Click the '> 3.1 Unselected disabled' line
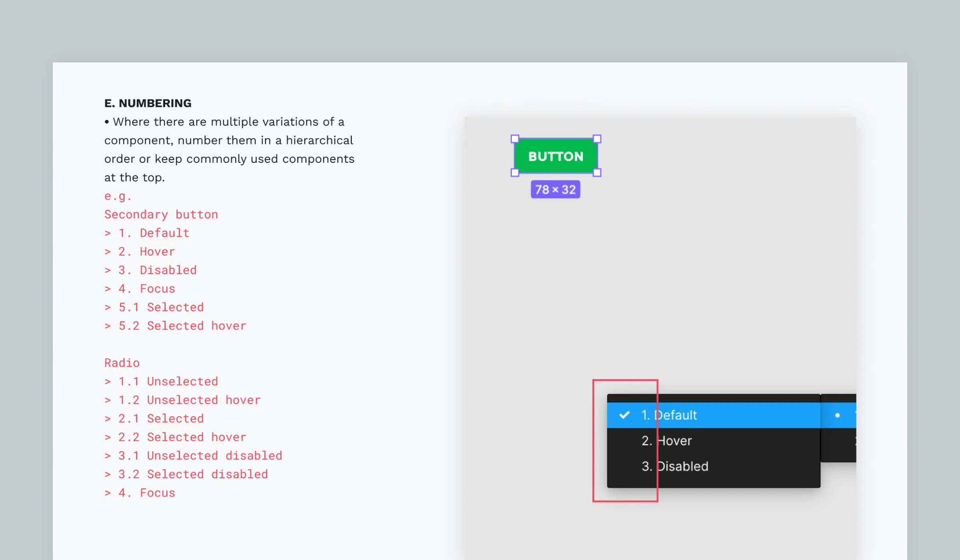The height and width of the screenshot is (560, 960). (193, 456)
